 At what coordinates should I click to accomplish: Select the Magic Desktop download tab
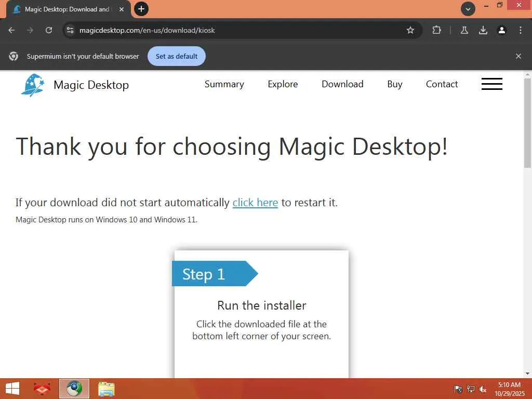point(68,9)
